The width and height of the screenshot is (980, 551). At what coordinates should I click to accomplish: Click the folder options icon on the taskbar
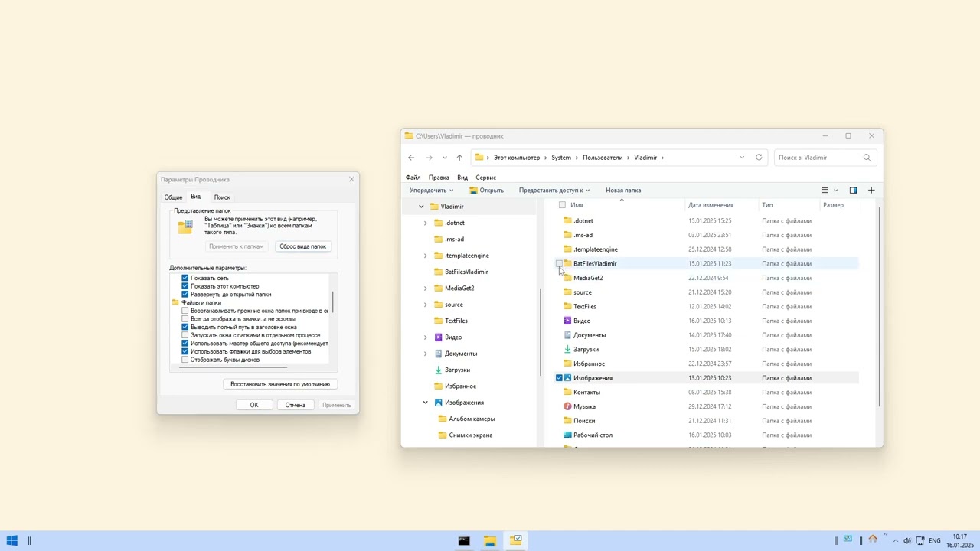pos(516,541)
